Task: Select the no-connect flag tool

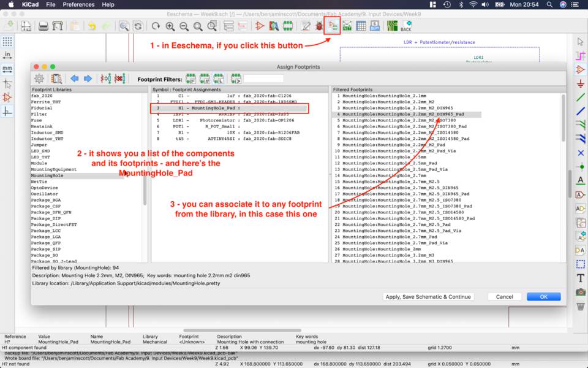Action: pos(581,153)
